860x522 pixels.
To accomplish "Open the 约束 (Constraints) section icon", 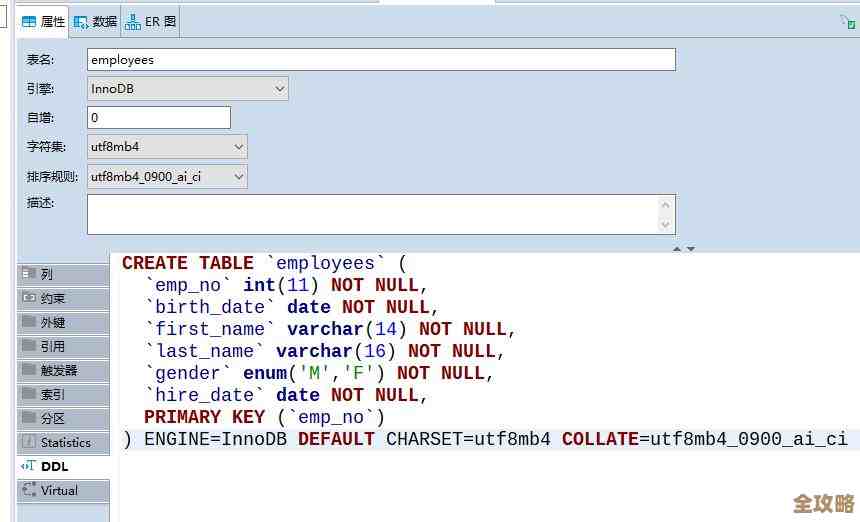I will point(29,298).
